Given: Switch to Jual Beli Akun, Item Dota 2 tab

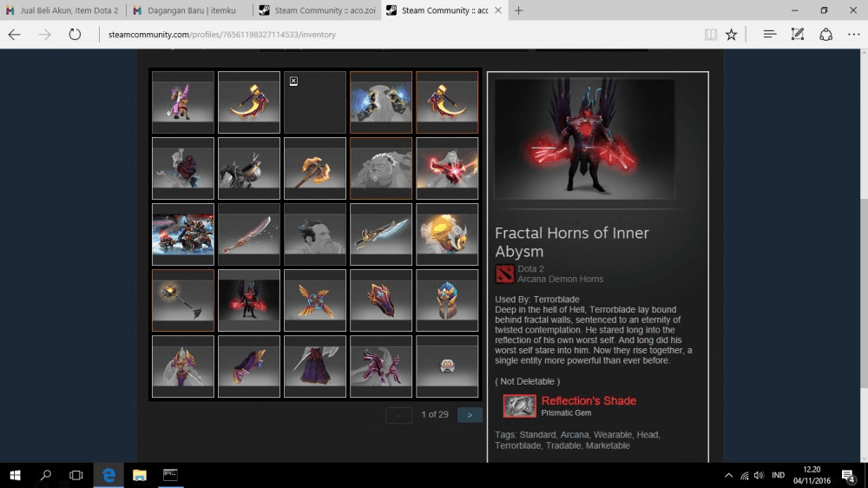Looking at the screenshot, I should pos(62,10).
